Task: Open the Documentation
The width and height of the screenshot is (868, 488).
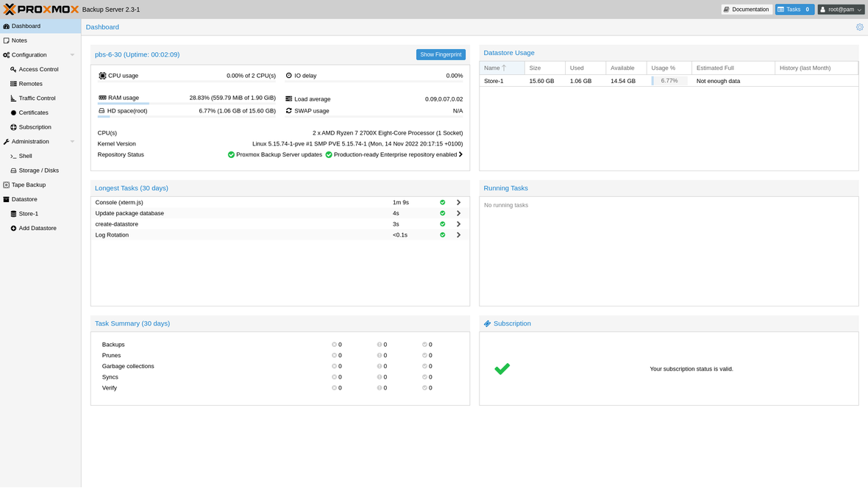Action: [x=746, y=9]
